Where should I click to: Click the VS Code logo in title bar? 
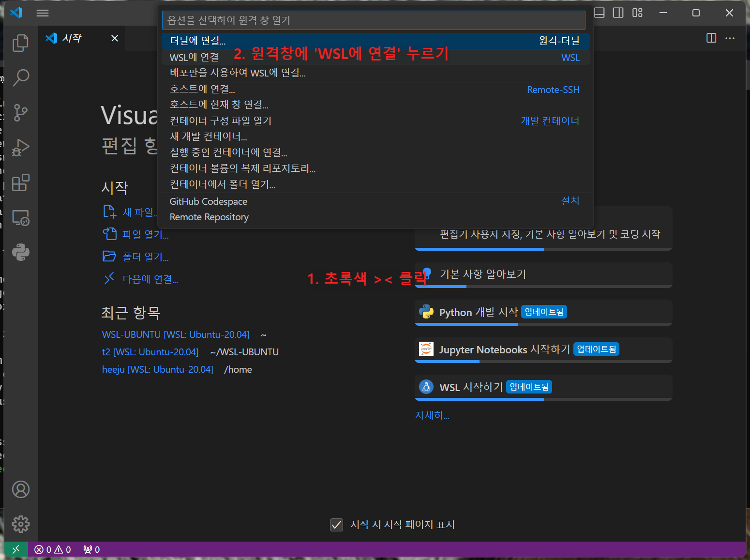pos(16,13)
